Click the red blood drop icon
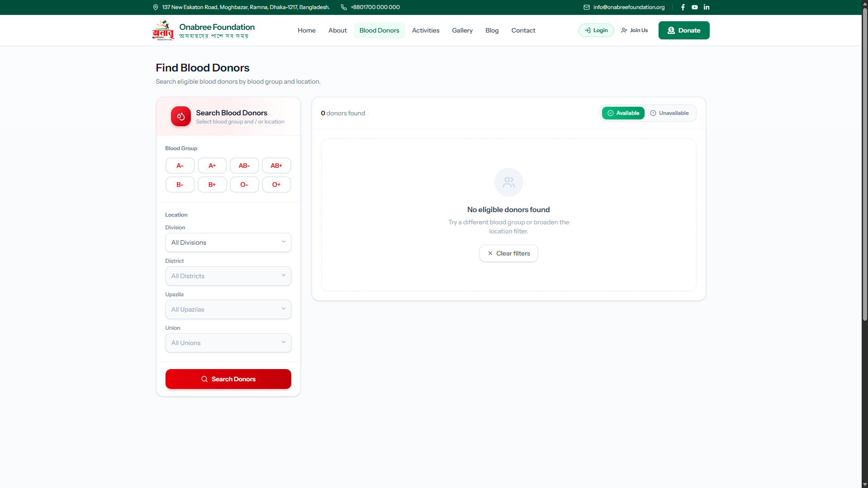Viewport: 868px width, 488px height. pyautogui.click(x=181, y=116)
